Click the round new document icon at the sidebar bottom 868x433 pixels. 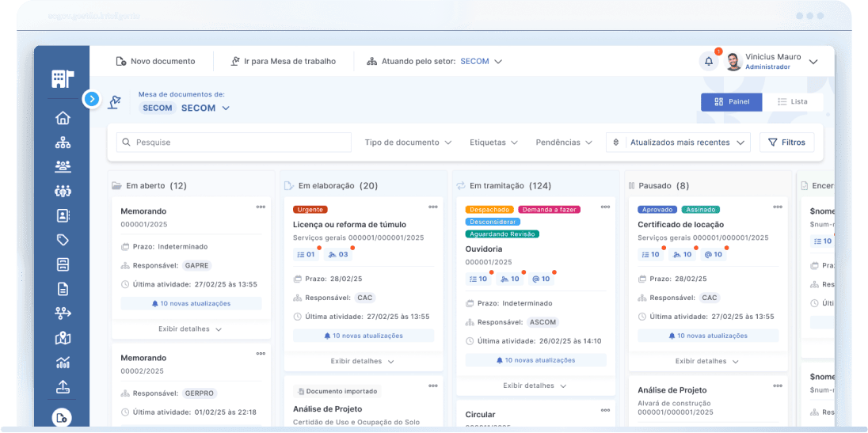62,417
